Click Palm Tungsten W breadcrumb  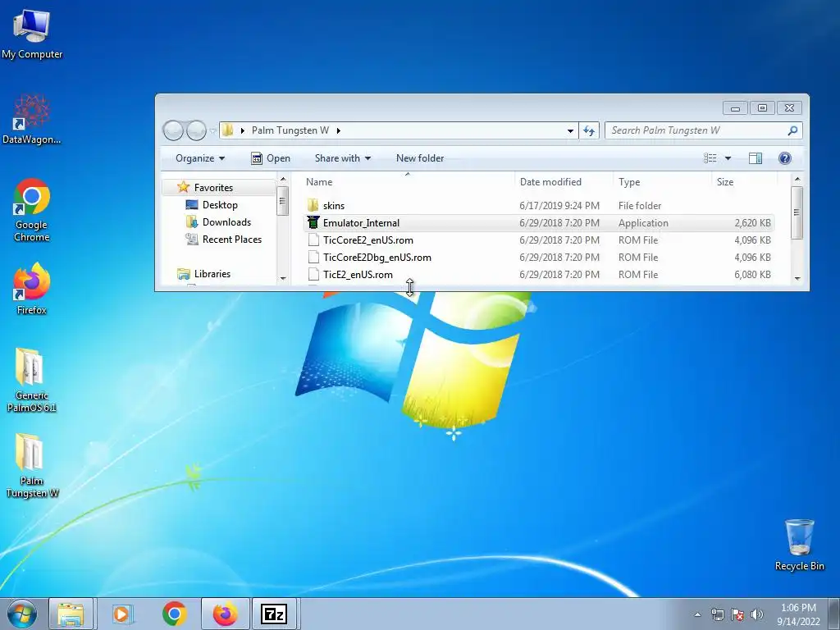pos(290,130)
